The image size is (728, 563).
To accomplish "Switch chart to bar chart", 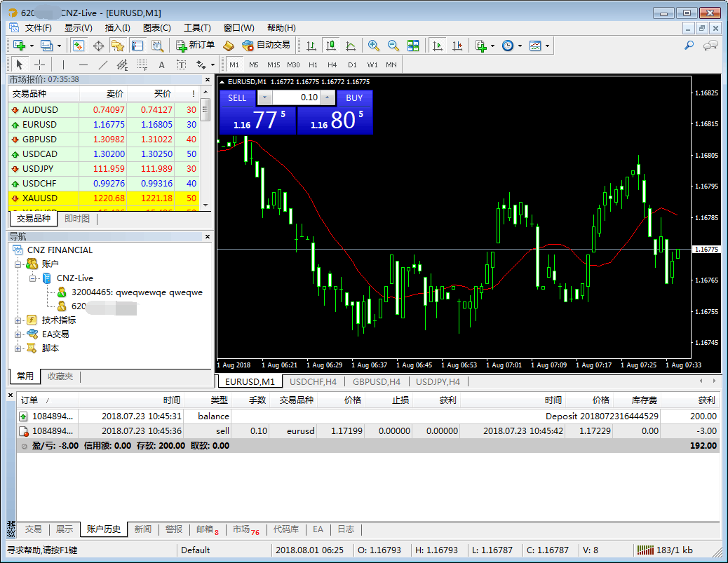I will click(311, 46).
